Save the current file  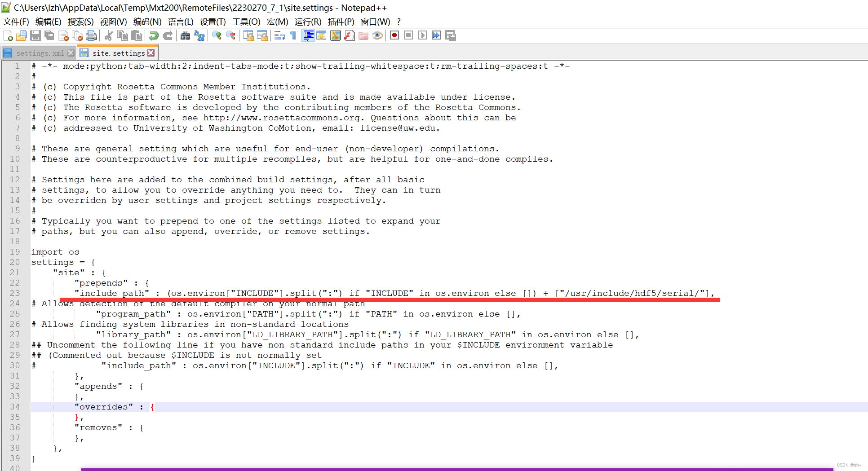tap(35, 35)
